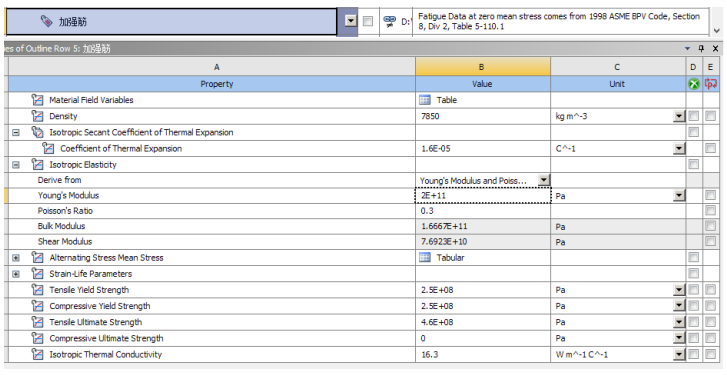Viewport: 727px width, 375px height.
Task: Open Isotropic Thermal Conductivity unit dropdown
Action: 679,355
